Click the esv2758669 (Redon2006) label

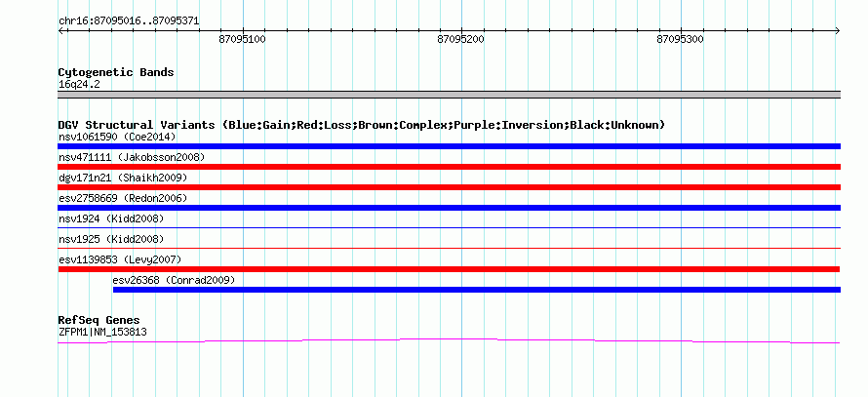click(x=123, y=198)
